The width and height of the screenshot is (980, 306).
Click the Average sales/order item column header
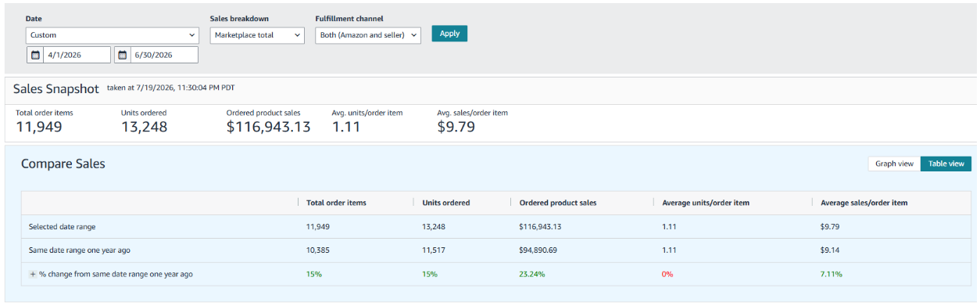pos(864,203)
